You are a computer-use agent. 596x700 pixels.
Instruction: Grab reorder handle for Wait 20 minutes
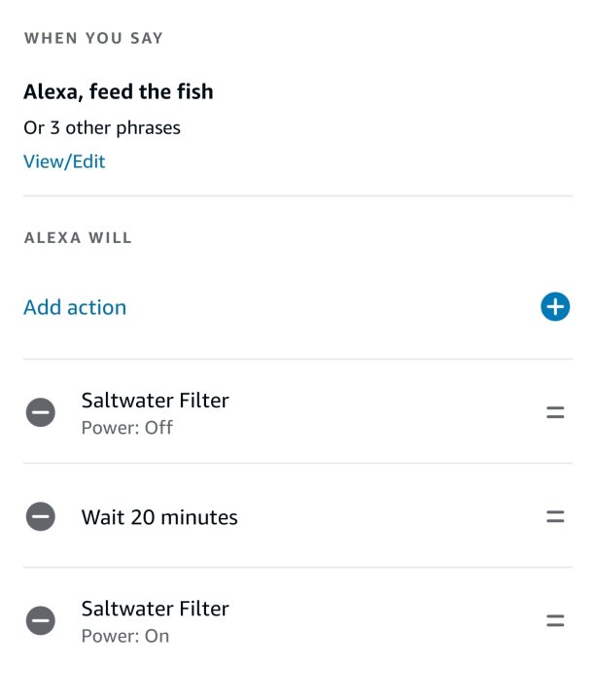(x=555, y=517)
